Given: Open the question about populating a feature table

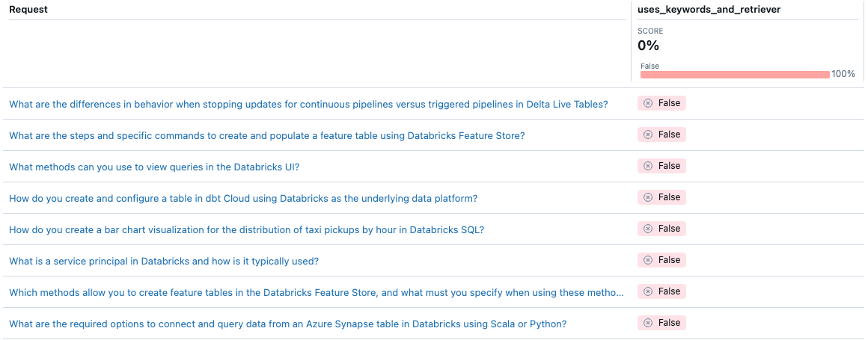Looking at the screenshot, I should (x=267, y=136).
